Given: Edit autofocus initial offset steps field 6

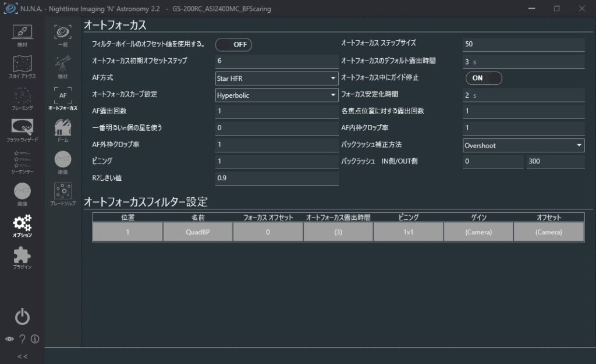Looking at the screenshot, I should click(276, 61).
